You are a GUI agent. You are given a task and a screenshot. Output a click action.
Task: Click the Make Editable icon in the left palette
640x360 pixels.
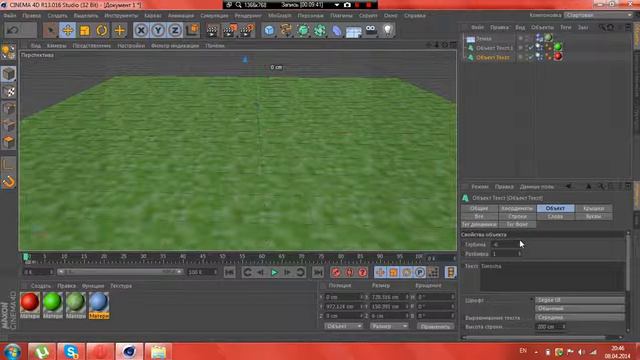click(x=8, y=52)
